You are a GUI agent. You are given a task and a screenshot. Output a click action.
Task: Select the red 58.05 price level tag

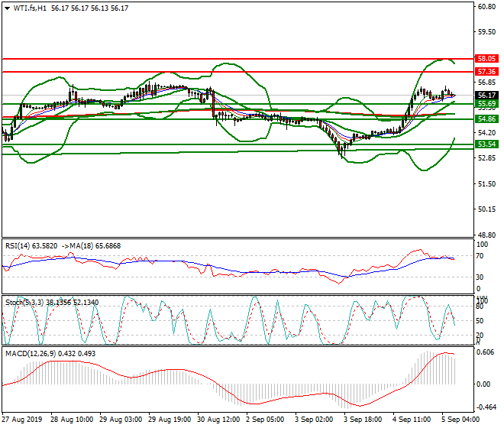tap(486, 58)
